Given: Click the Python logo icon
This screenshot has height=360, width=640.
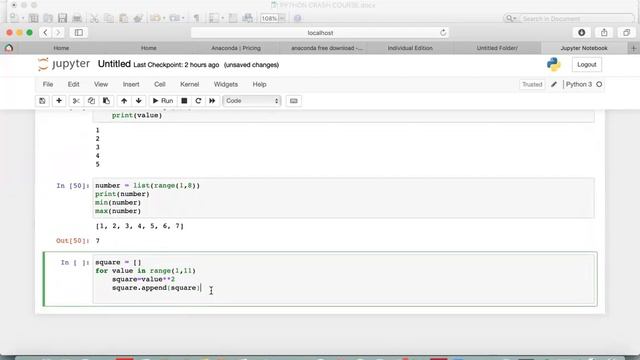Looking at the screenshot, I should point(554,64).
